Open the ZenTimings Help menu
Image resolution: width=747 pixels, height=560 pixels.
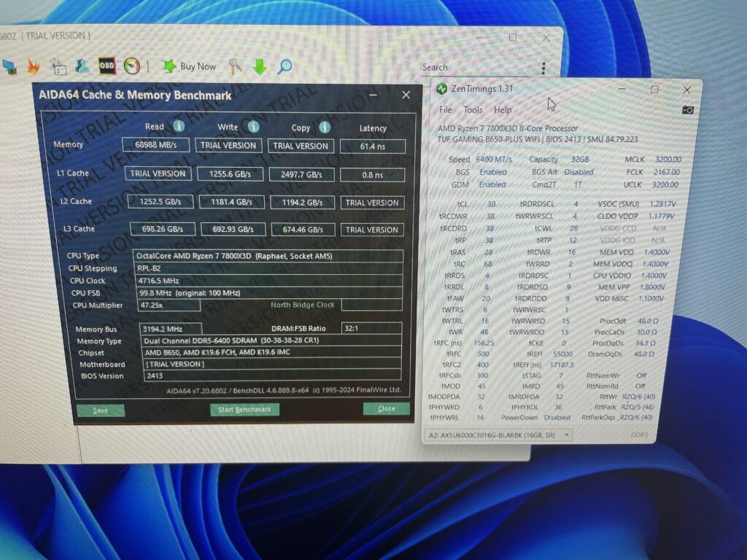pyautogui.click(x=503, y=110)
